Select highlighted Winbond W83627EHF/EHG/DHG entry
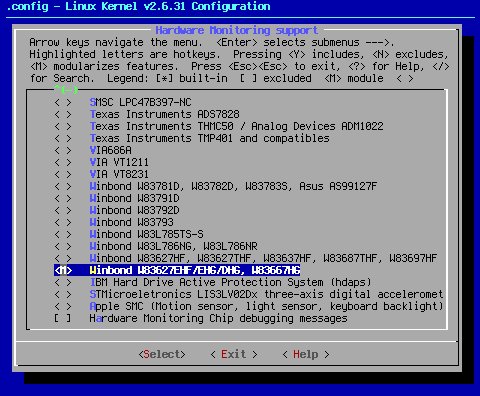 pos(195,270)
